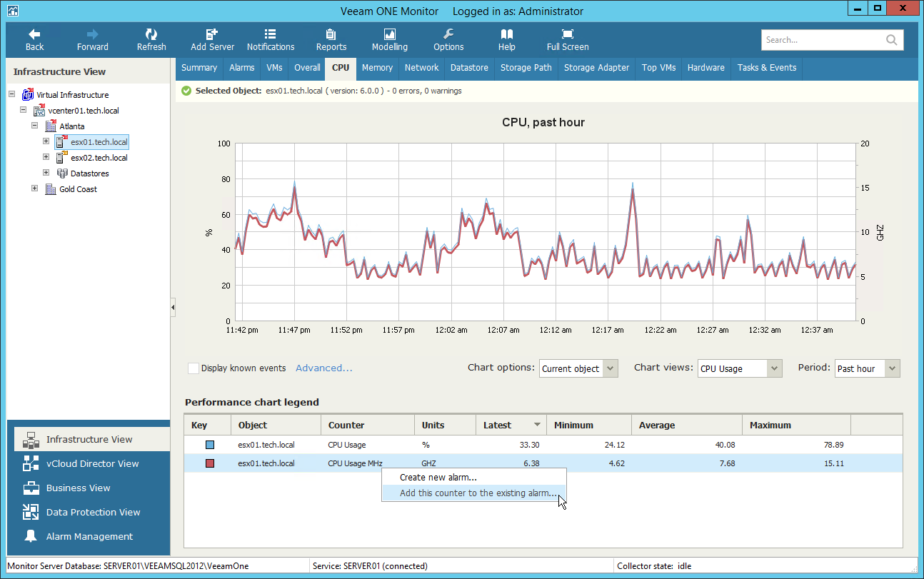
Task: Sort by Maximum column header
Action: [x=796, y=425]
